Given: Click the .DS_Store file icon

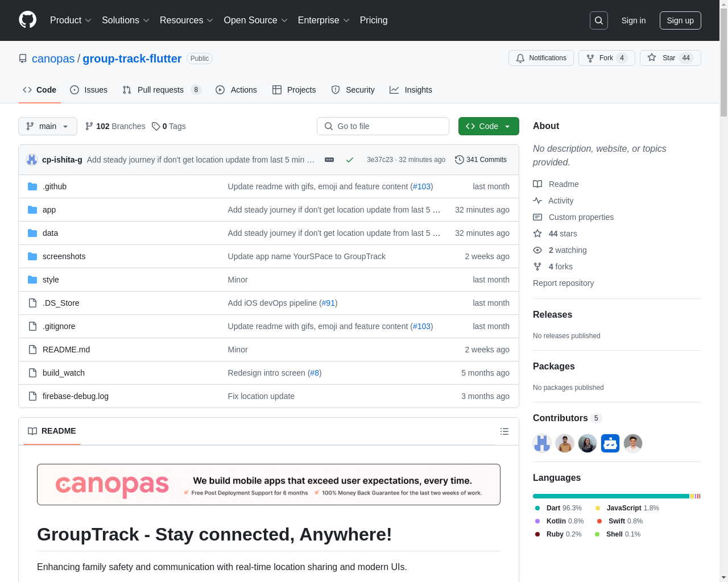Looking at the screenshot, I should (x=32, y=303).
